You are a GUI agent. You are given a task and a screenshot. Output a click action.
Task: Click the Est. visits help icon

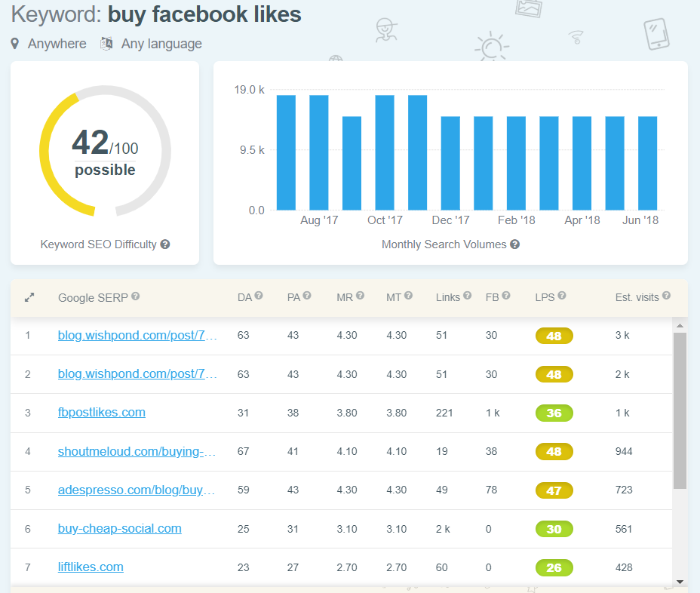[667, 296]
